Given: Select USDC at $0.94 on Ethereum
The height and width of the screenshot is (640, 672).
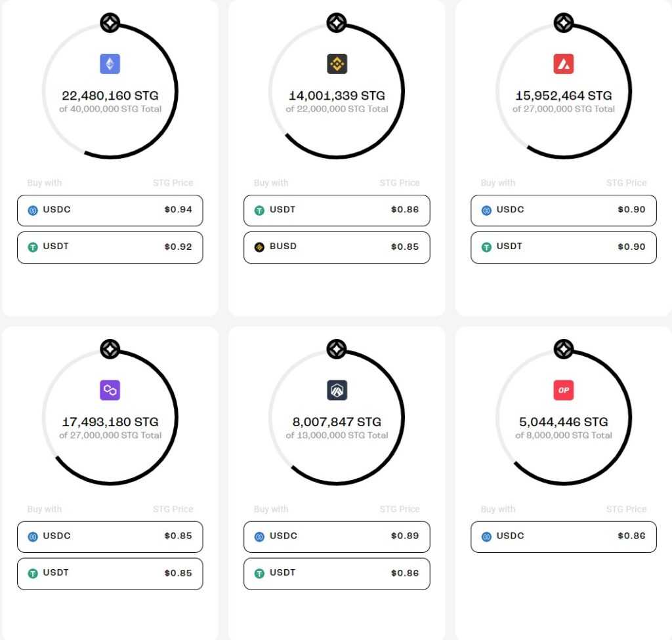Looking at the screenshot, I should tap(110, 210).
